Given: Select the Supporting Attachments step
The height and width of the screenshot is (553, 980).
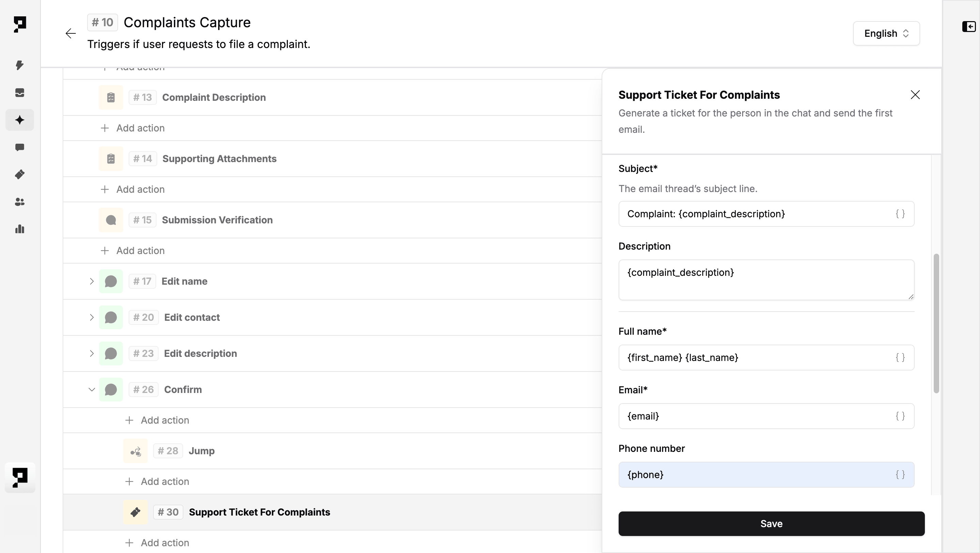Looking at the screenshot, I should [x=219, y=159].
